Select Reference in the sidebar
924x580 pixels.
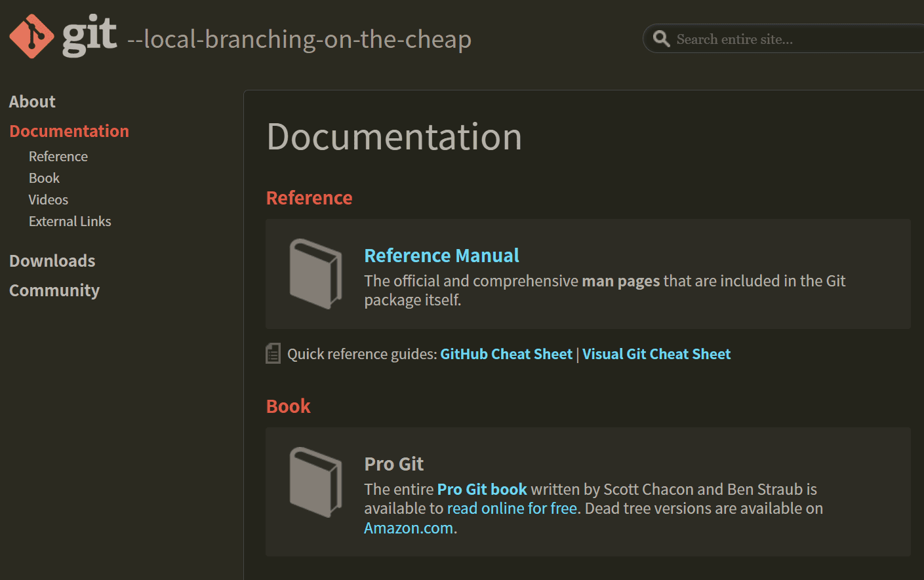click(x=58, y=156)
